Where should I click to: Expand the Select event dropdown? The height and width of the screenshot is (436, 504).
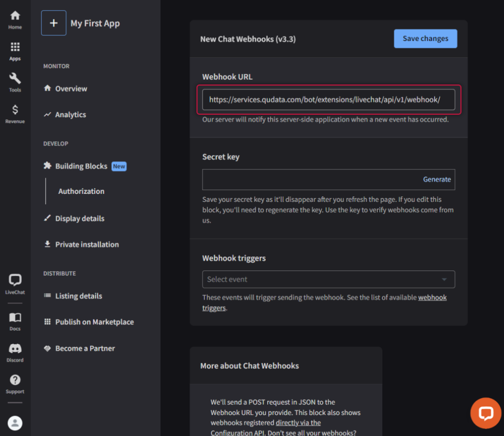coord(329,280)
